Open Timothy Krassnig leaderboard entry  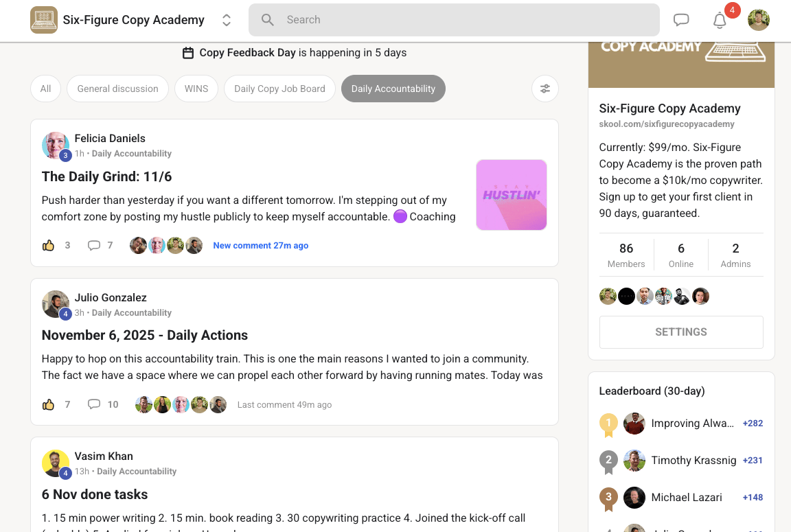pos(693,460)
